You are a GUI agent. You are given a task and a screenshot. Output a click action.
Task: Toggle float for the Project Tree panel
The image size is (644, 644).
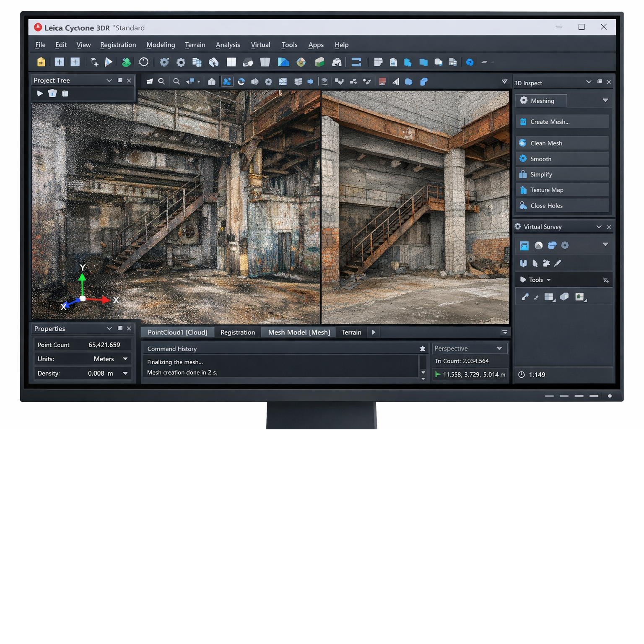coord(120,80)
